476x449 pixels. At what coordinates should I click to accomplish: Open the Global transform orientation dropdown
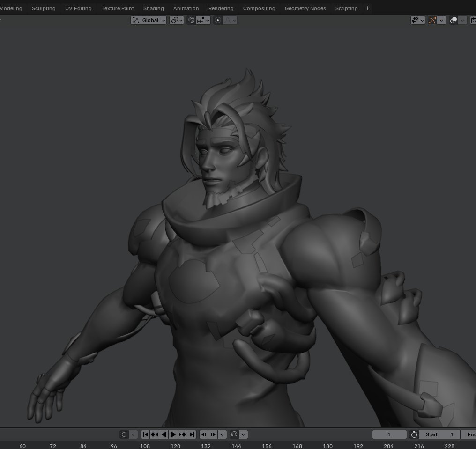pyautogui.click(x=149, y=20)
